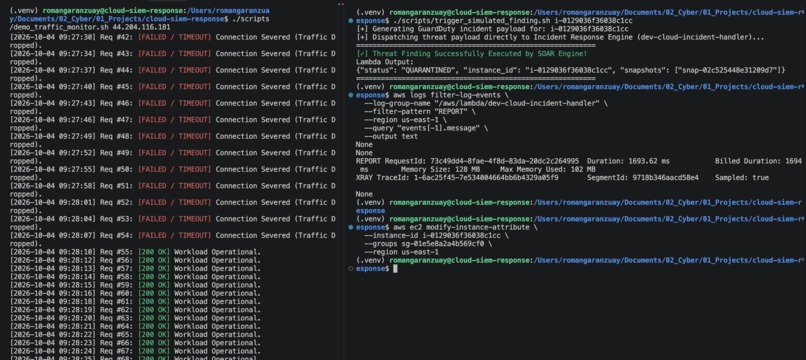Click Max Memory Used: 102 MB text
The width and height of the screenshot is (806, 360).
tap(548, 169)
